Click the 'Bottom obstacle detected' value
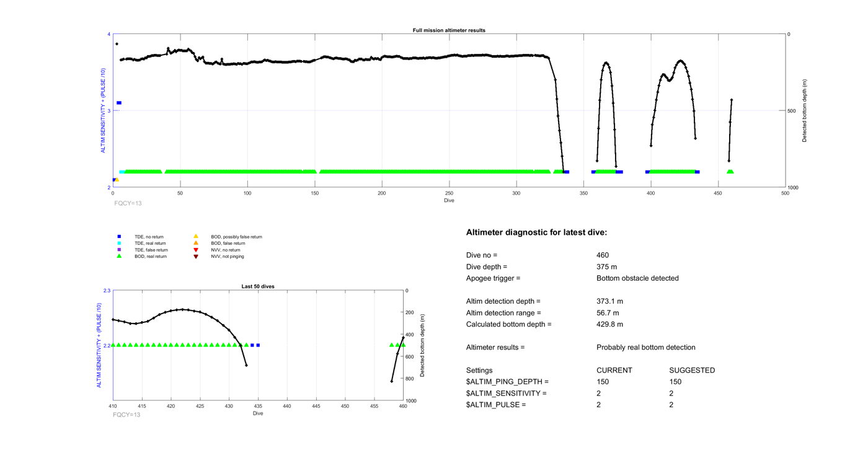The height and width of the screenshot is (450, 868). point(637,278)
